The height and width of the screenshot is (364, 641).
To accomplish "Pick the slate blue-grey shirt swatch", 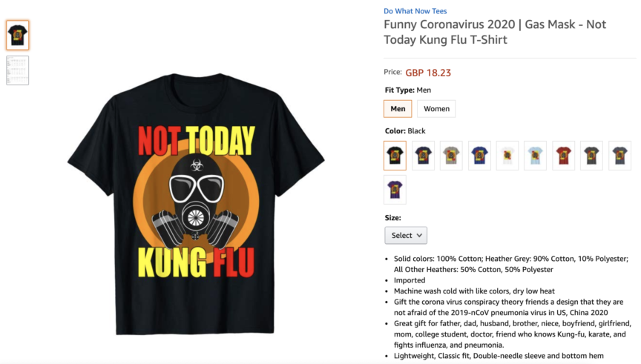I will [620, 156].
